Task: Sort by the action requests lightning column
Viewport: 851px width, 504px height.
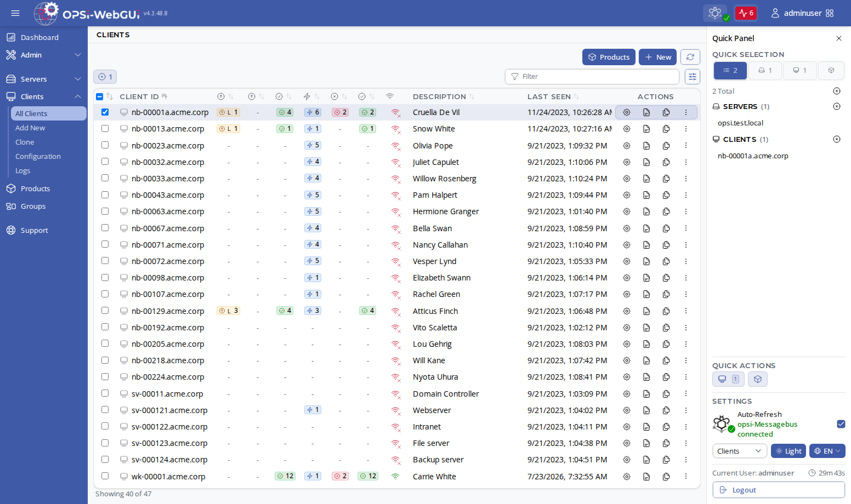Action: point(311,96)
